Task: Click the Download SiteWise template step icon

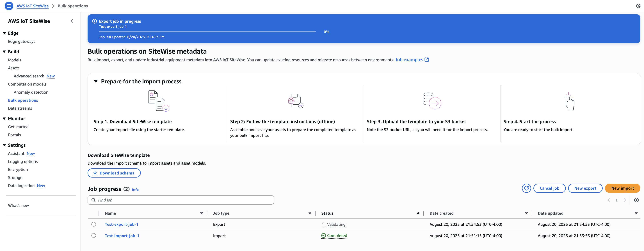Action: 159,101
